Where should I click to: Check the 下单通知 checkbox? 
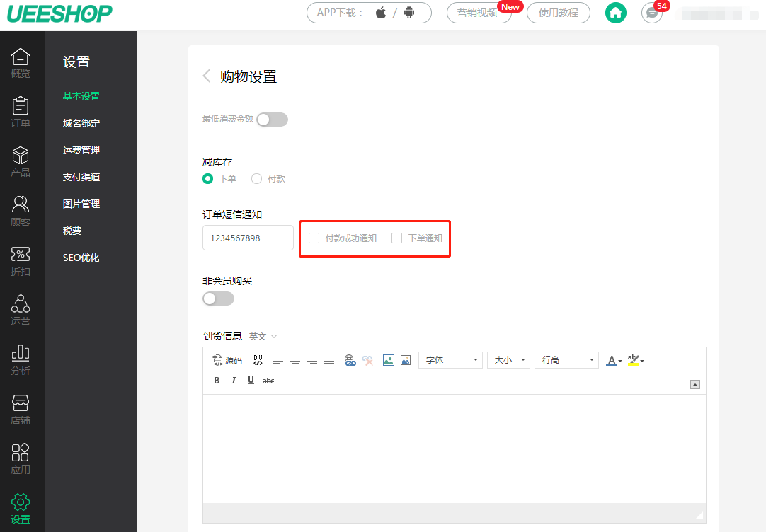click(396, 238)
